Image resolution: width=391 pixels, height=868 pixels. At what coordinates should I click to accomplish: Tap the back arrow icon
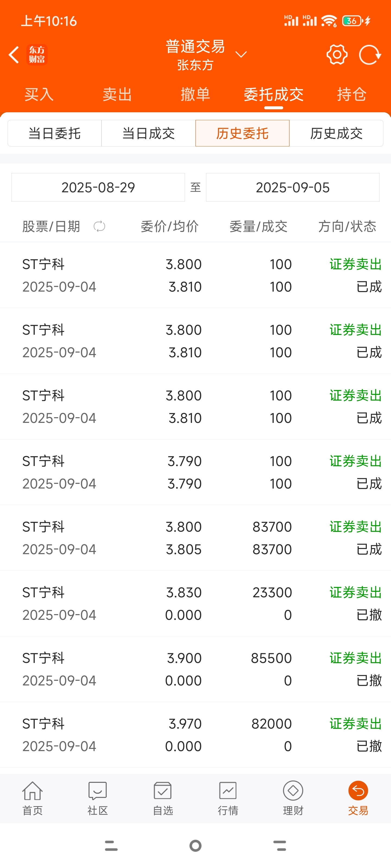pyautogui.click(x=14, y=55)
